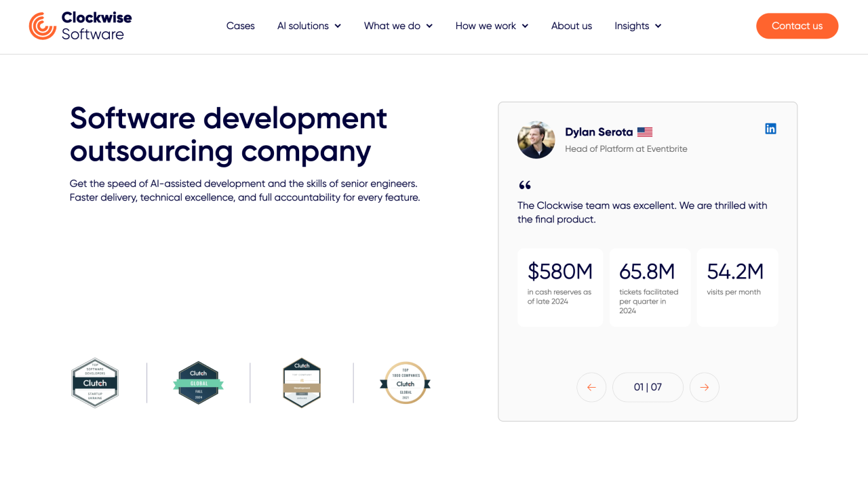Screen dimensions: 868x488
Task: Click the 'Software development outsourcing company' heading
Action: 229,134
